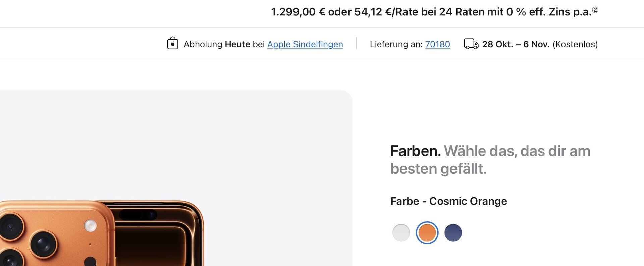Click the delivery dates 28 Okt. – 6 Nov.

click(x=516, y=44)
